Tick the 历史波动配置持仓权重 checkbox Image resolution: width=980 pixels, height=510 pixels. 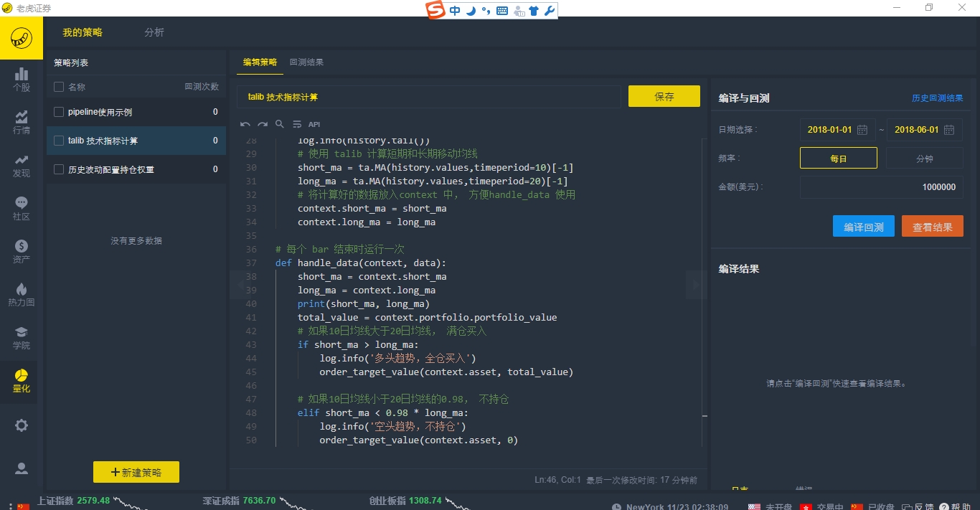point(59,169)
